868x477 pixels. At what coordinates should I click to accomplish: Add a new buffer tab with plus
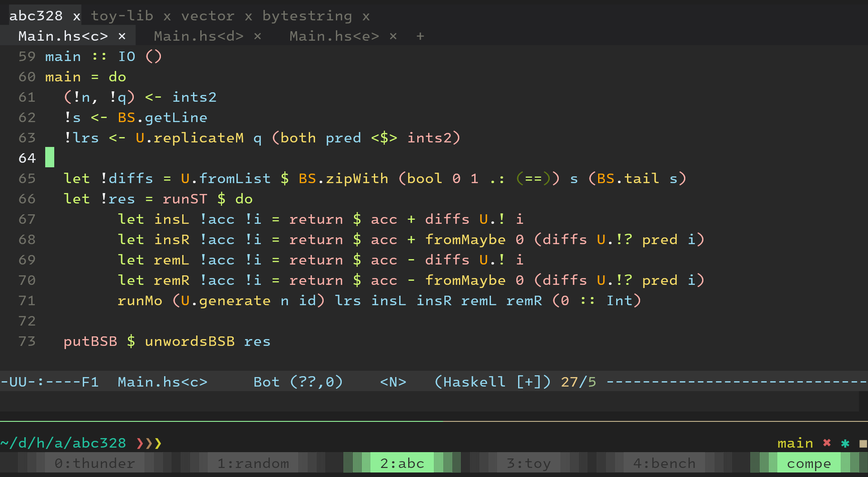(420, 36)
